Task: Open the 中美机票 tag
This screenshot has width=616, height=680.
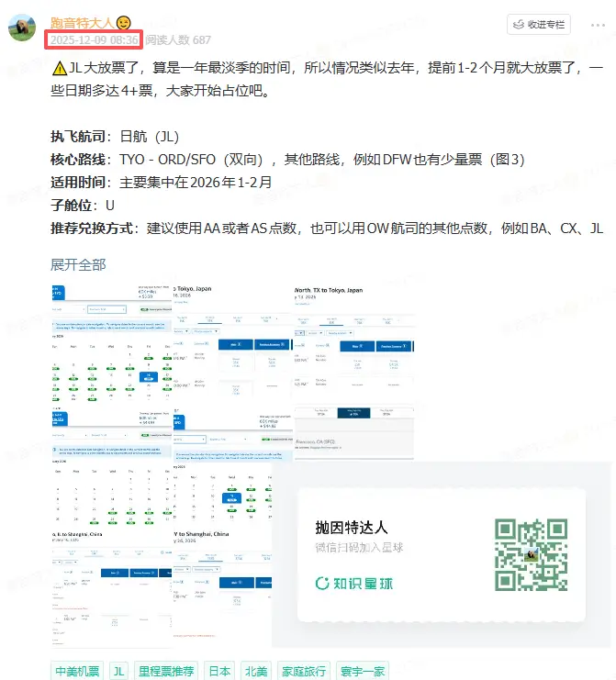Action: pyautogui.click(x=78, y=672)
